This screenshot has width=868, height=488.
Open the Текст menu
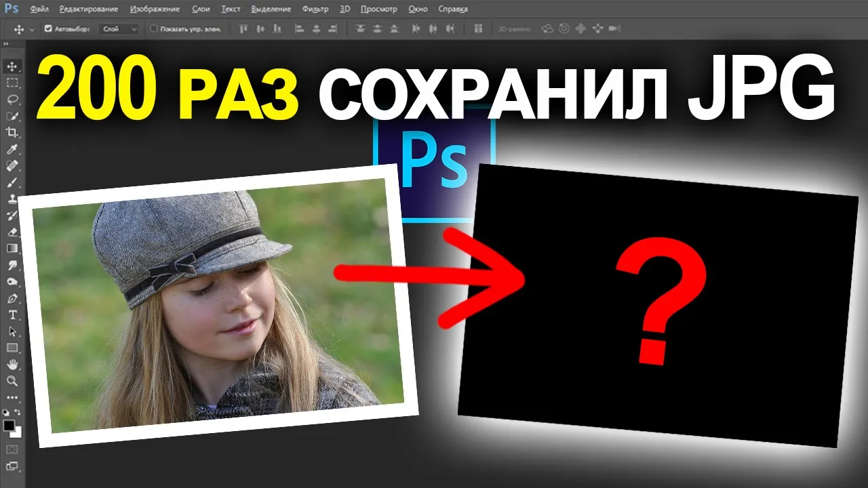tap(231, 9)
